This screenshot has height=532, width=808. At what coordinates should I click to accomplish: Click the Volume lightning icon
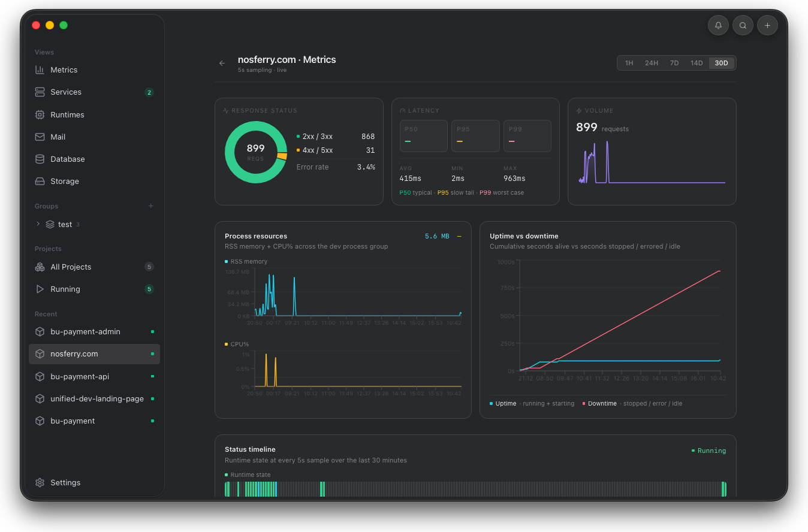(579, 111)
